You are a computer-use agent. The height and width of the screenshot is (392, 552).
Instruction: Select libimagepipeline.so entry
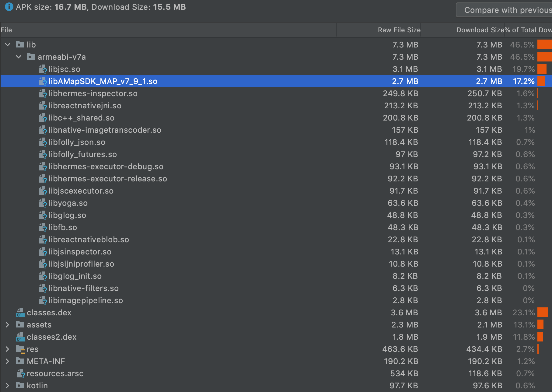coord(276,300)
